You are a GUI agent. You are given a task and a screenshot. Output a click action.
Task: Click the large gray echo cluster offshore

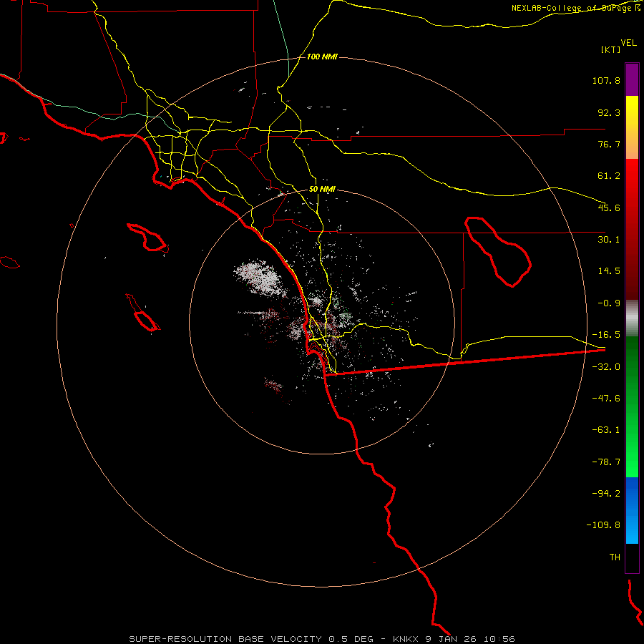click(x=260, y=278)
